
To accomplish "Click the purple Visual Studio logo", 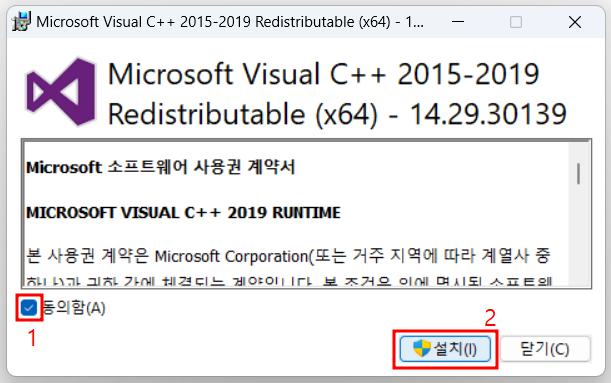I will 61,92.
